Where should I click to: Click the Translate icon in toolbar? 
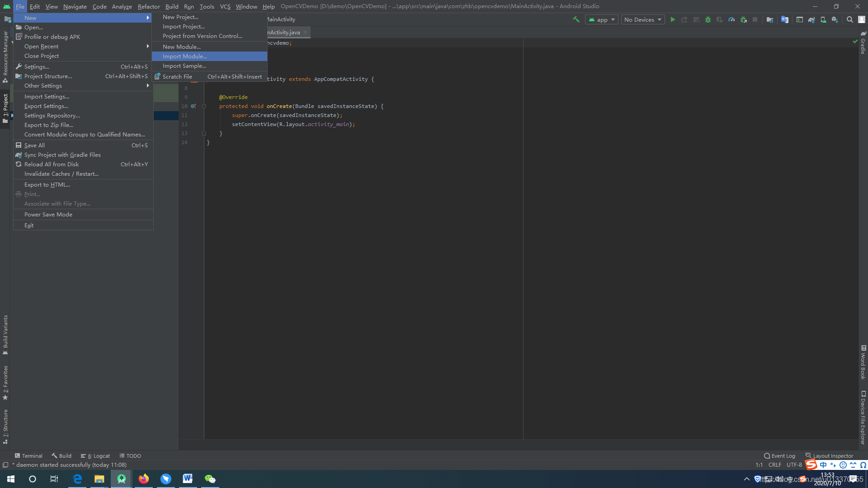point(785,19)
